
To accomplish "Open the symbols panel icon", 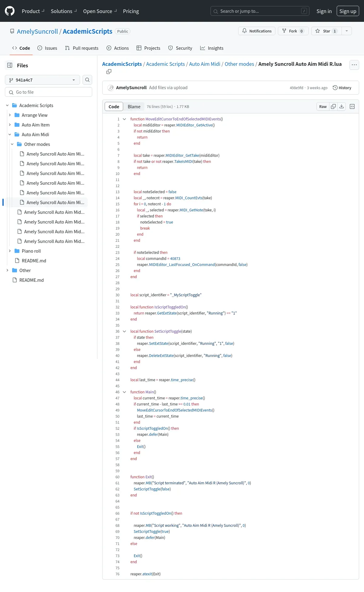I will coord(352,106).
